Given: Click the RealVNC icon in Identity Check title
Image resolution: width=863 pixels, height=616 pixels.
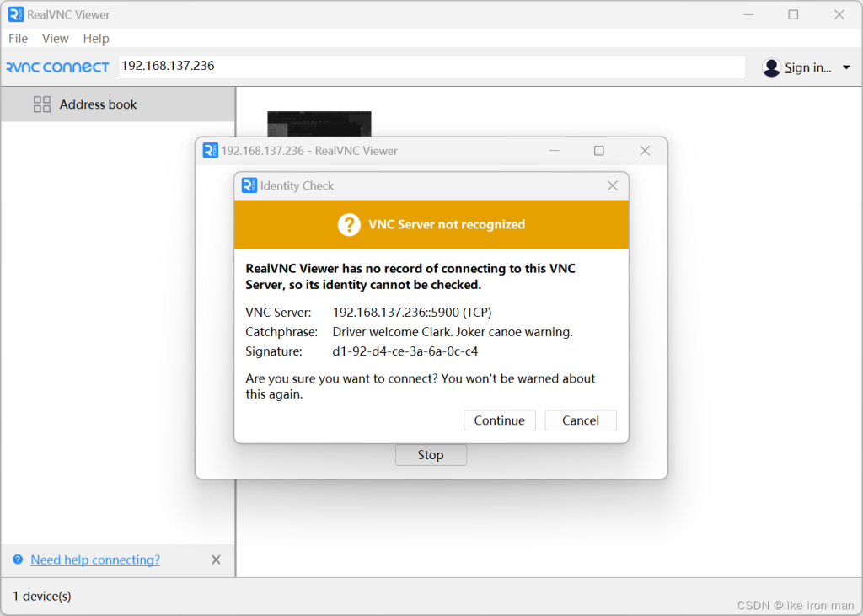Looking at the screenshot, I should (x=249, y=185).
